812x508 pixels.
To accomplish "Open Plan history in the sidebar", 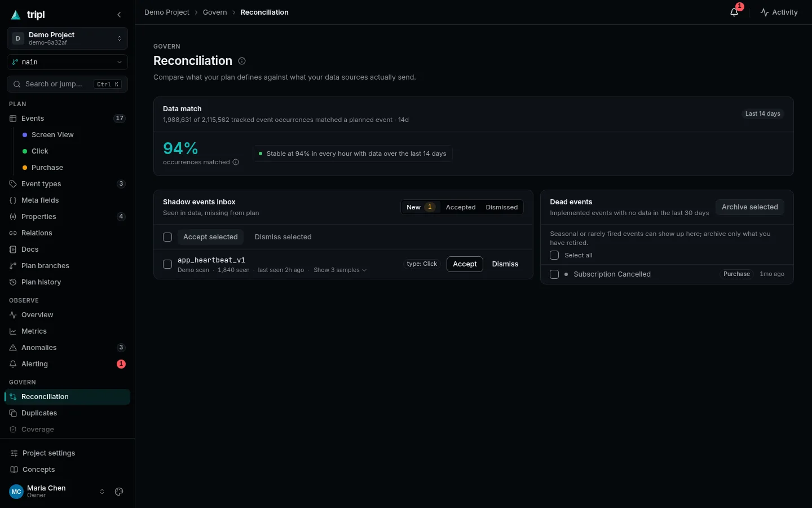I will pos(67,282).
